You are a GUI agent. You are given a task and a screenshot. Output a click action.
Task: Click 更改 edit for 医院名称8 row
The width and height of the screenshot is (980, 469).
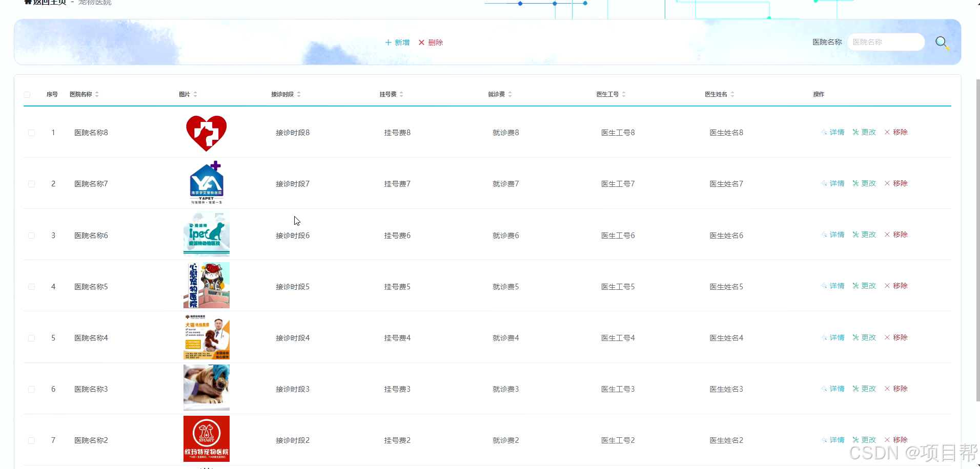[864, 132]
